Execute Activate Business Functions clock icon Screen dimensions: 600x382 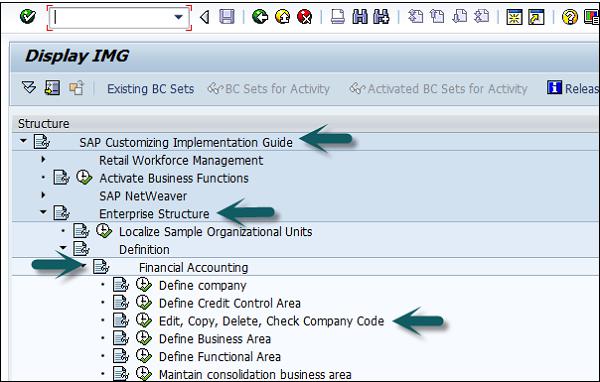coord(84,177)
